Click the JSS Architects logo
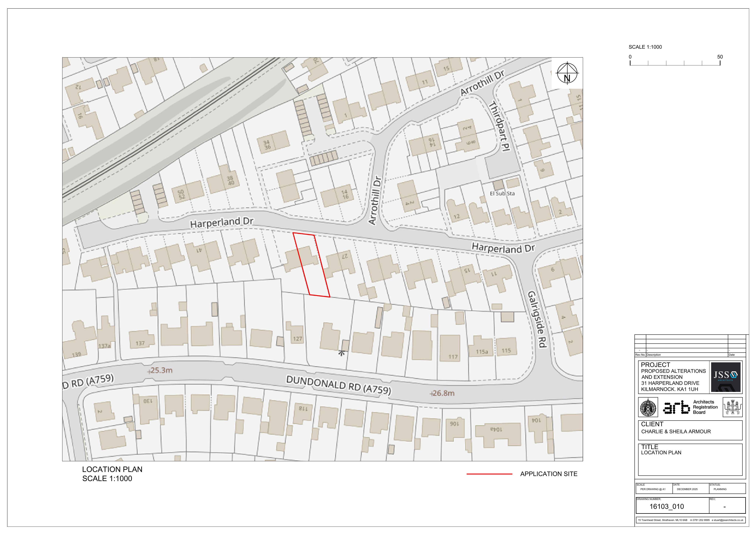Screen dimensions: 756x535 [x=726, y=377]
